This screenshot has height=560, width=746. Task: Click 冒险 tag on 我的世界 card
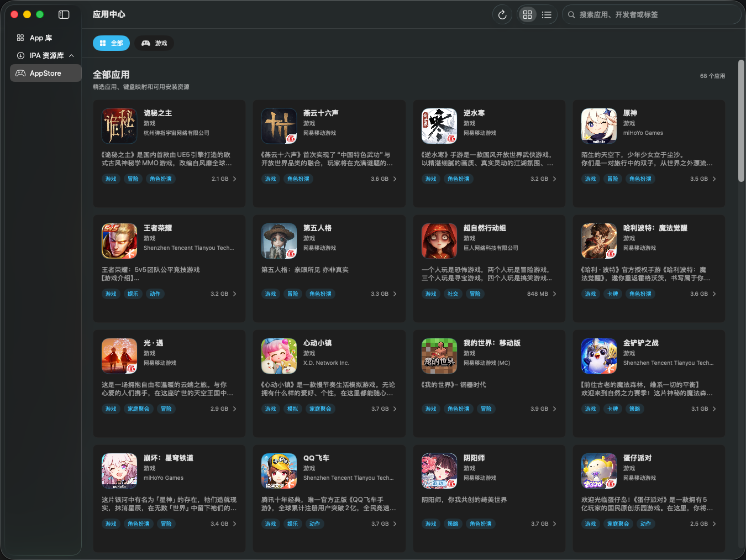(x=486, y=409)
